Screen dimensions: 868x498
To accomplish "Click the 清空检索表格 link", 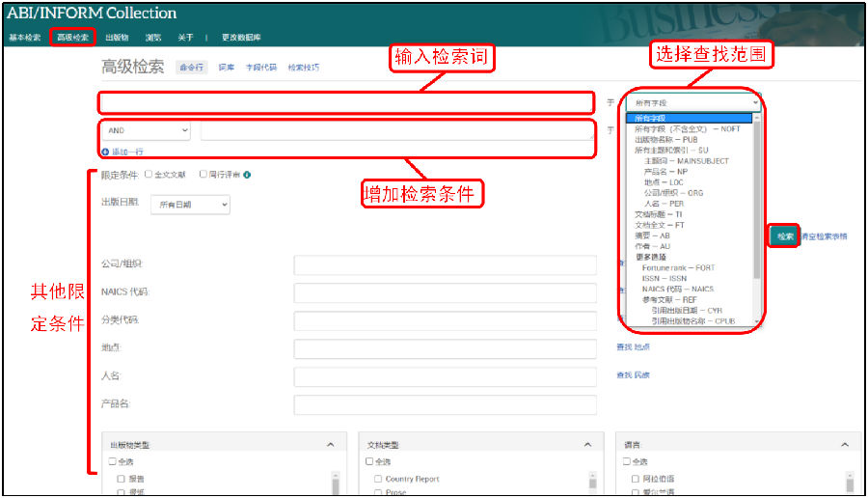I will click(x=824, y=236).
